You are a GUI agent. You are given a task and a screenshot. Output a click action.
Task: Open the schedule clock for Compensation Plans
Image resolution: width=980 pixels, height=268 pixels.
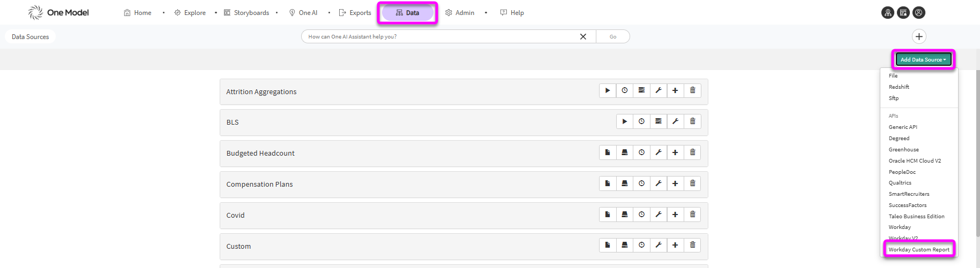[641, 183]
